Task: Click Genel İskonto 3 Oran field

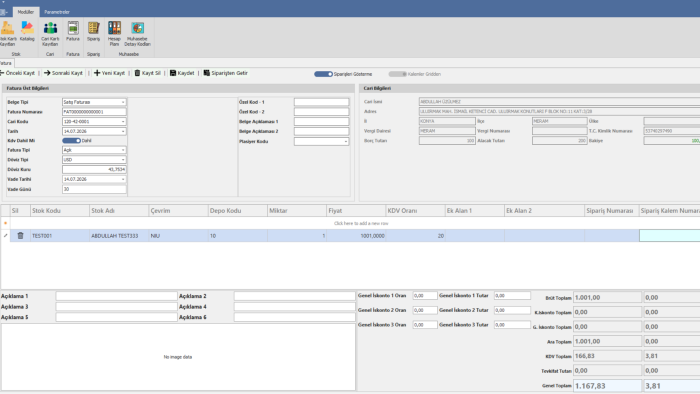Action: tap(425, 325)
